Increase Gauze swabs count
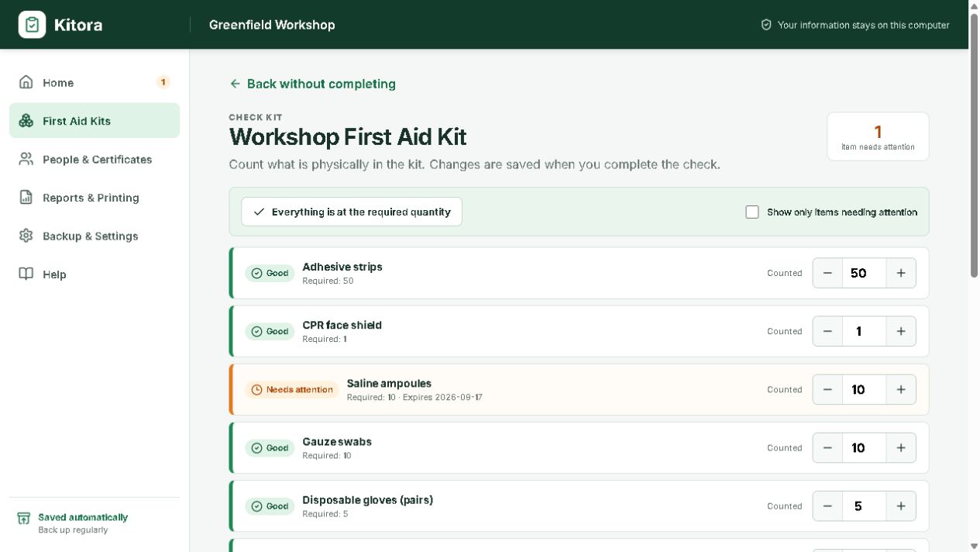Image resolution: width=980 pixels, height=552 pixels. pos(901,447)
